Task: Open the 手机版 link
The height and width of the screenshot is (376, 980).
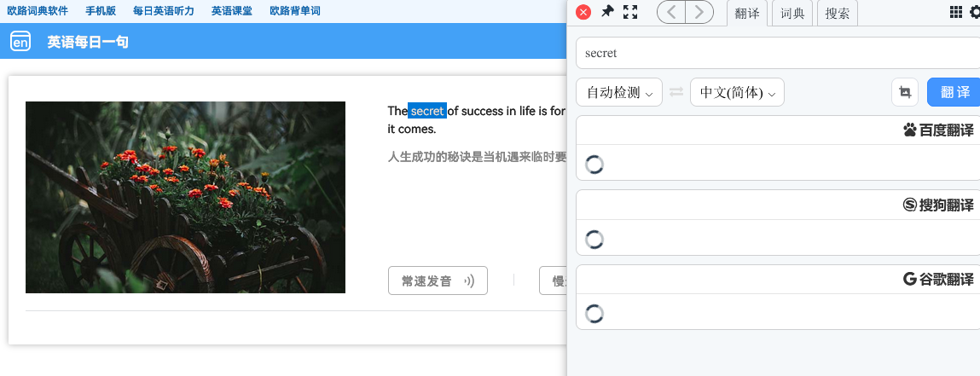Action: click(101, 10)
